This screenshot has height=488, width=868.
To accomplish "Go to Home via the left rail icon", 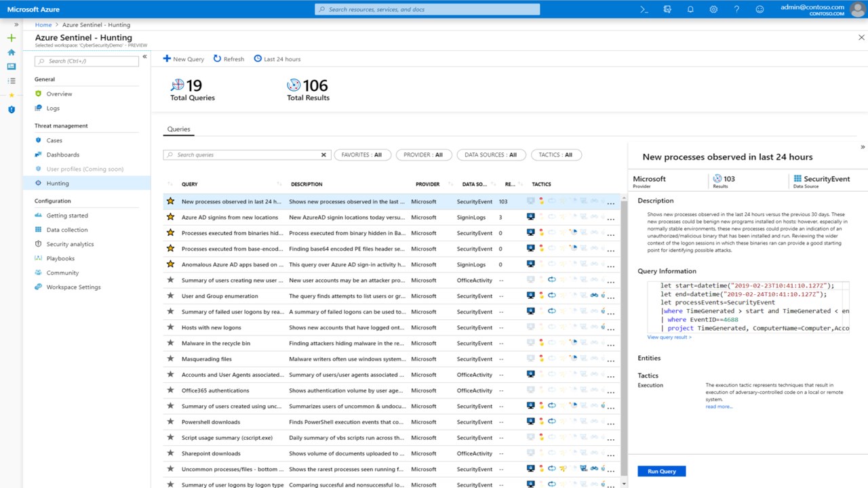I will click(11, 52).
